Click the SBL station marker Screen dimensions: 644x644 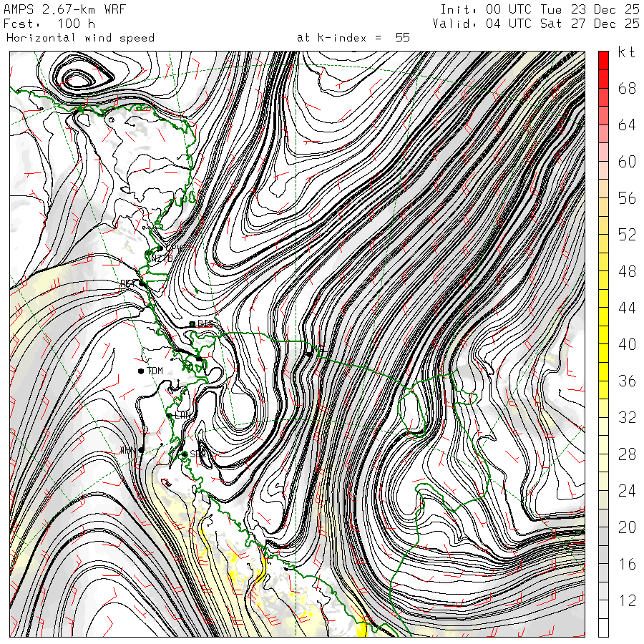click(185, 454)
